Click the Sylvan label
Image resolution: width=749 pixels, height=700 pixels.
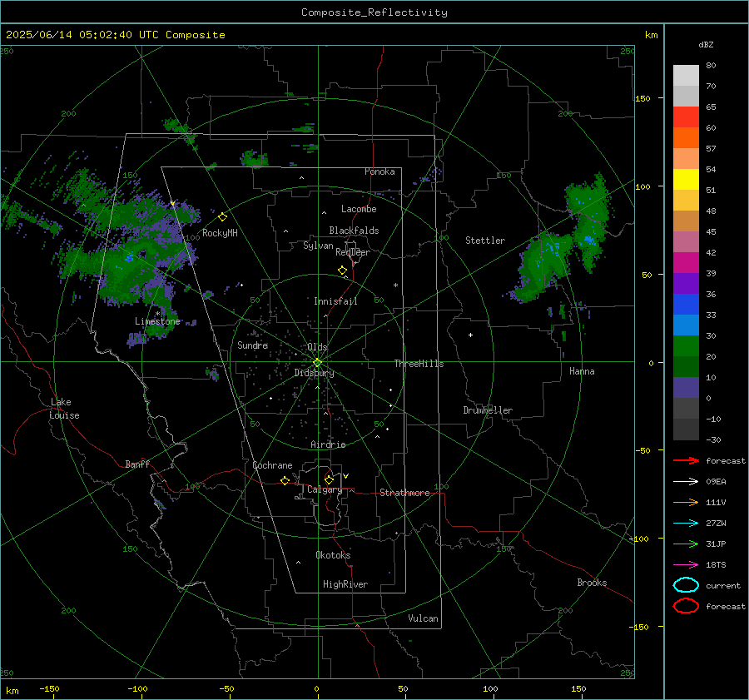318,246
